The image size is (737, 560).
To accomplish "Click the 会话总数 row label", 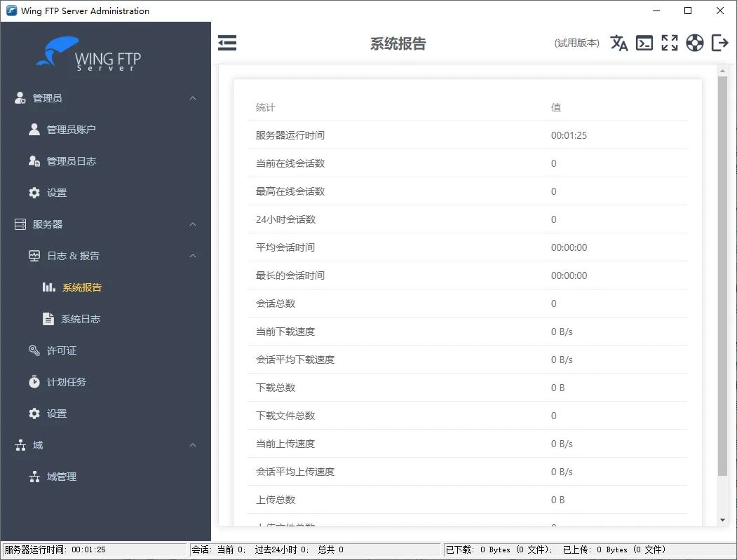I will [x=276, y=303].
